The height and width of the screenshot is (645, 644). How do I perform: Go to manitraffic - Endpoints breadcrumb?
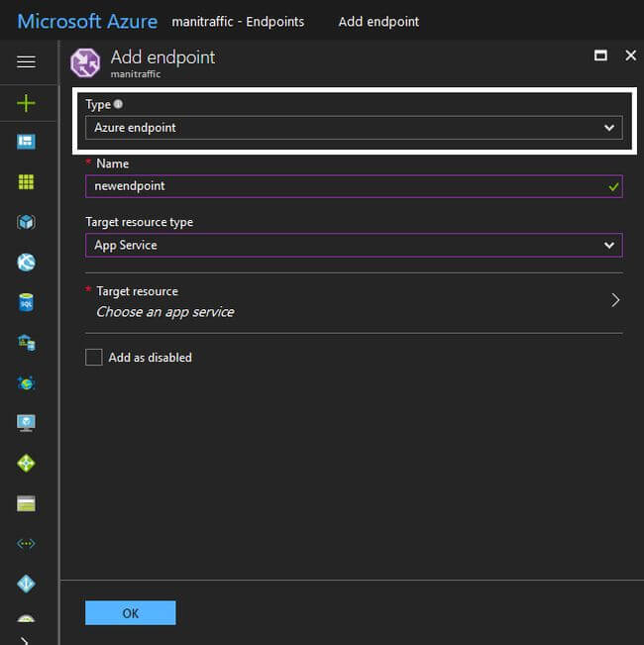point(238,21)
